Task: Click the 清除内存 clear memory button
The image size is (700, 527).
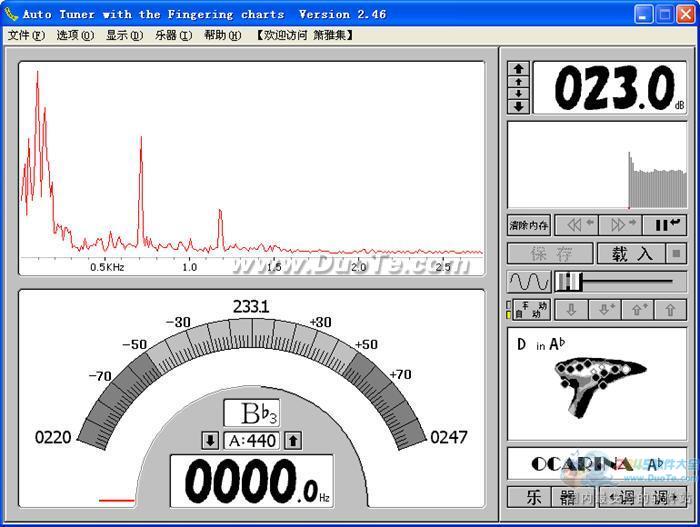Action: tap(528, 225)
